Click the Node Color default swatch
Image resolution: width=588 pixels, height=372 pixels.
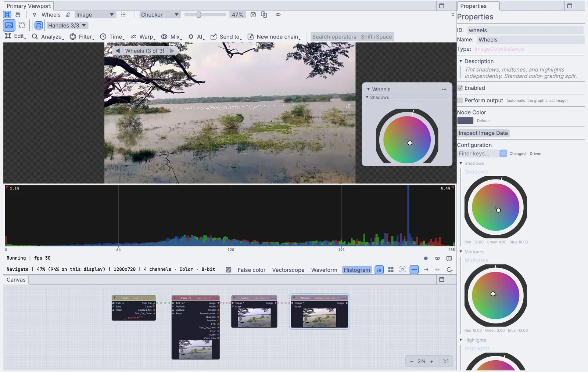tap(465, 120)
